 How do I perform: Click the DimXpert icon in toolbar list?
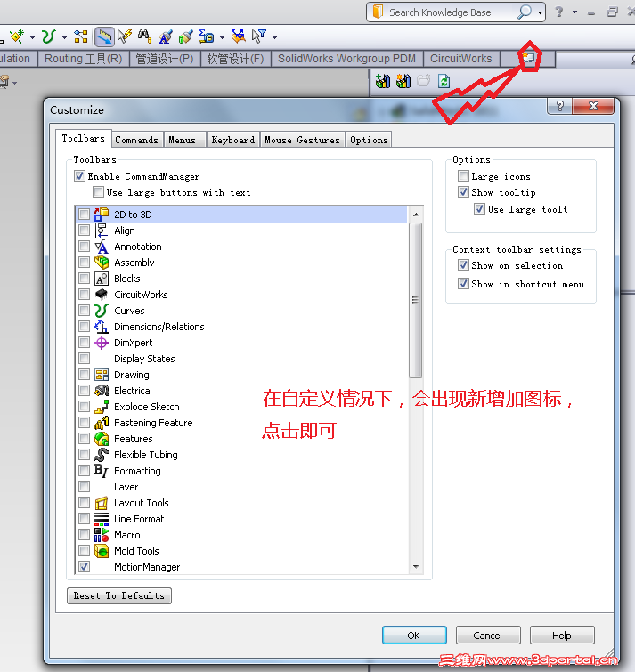[102, 343]
